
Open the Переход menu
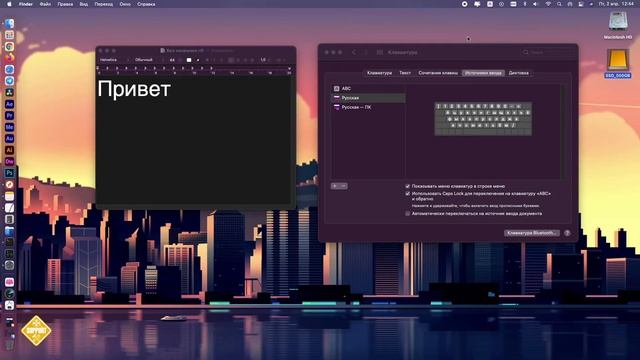[104, 4]
